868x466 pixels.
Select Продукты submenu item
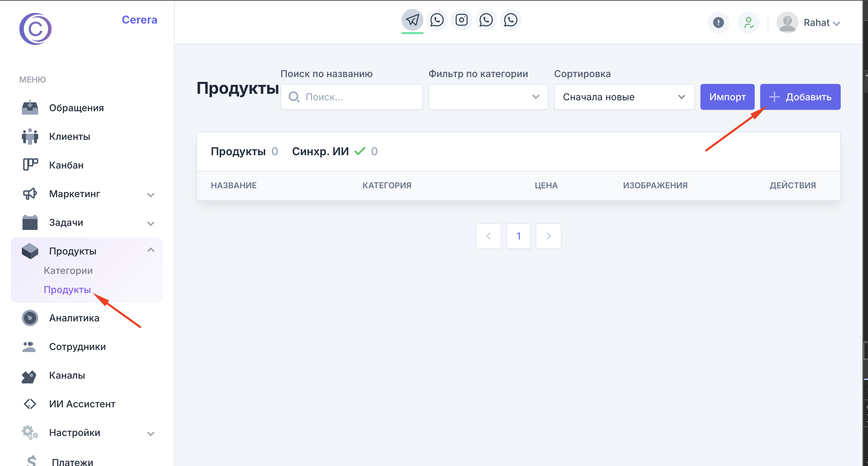(x=67, y=290)
